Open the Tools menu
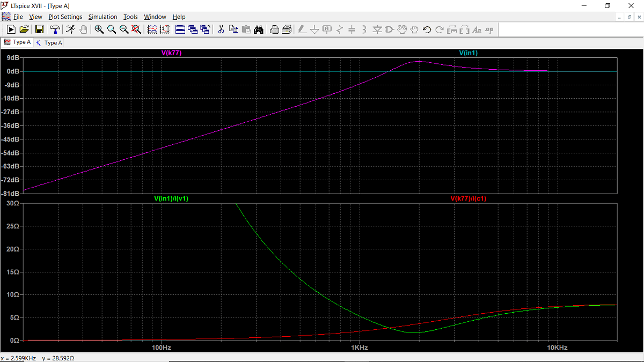Screen dimensions: 644x362 pos(130,17)
